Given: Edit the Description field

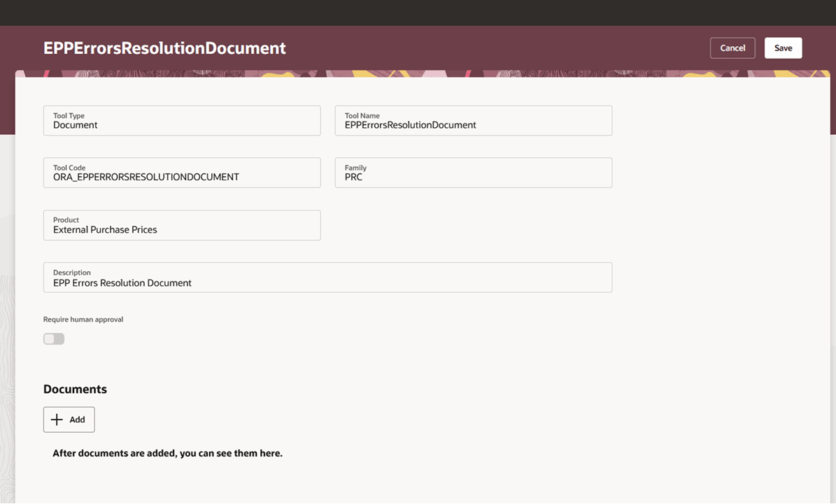Looking at the screenshot, I should point(327,277).
